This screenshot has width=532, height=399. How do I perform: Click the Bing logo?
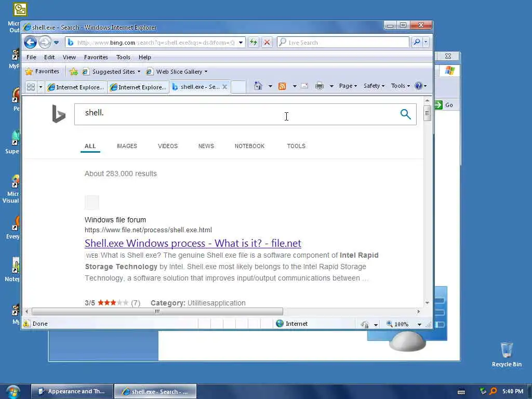[x=58, y=114]
